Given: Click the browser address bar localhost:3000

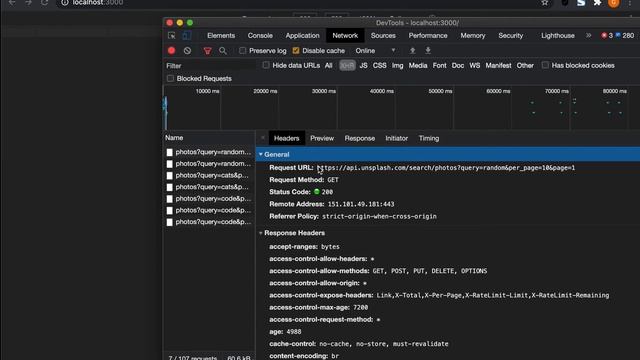Looking at the screenshot, I should click(98, 3).
